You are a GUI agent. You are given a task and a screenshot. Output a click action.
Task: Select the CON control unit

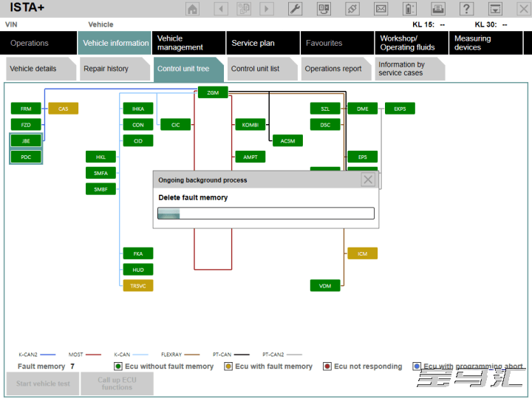(x=138, y=125)
